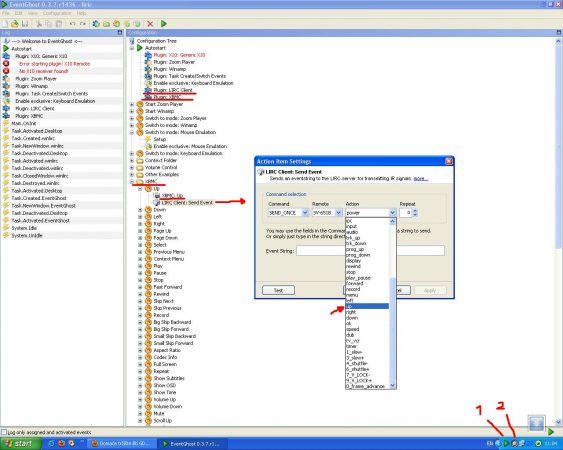Click the New file toolbar icon
The image size is (563, 450).
pos(5,24)
